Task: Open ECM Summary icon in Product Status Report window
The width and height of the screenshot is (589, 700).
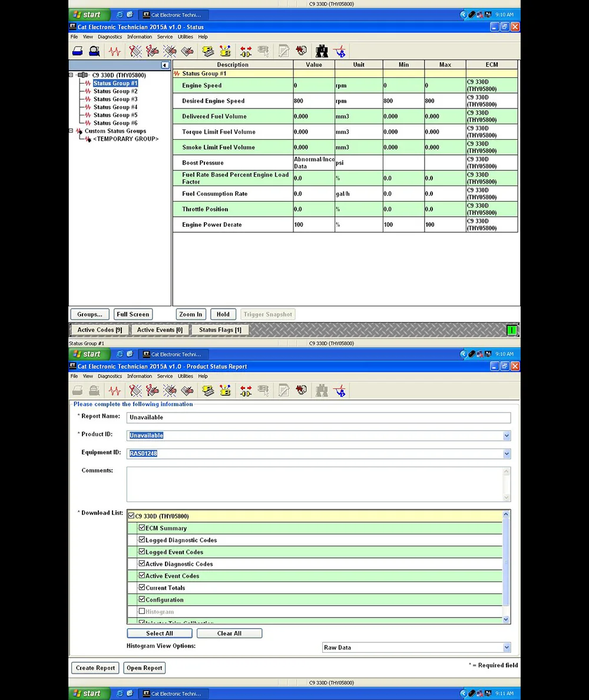Action: click(x=208, y=391)
